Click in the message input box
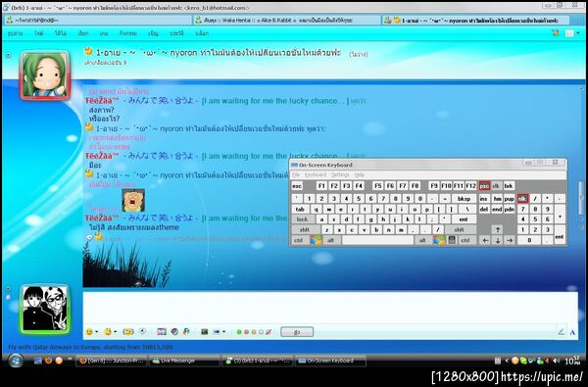 (330, 309)
